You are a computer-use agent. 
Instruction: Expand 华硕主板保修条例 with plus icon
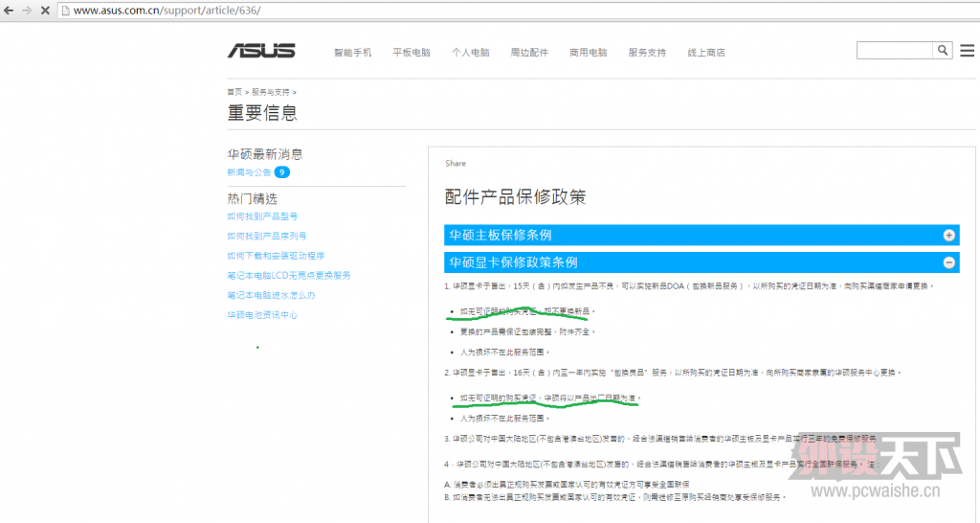pyautogui.click(x=948, y=236)
